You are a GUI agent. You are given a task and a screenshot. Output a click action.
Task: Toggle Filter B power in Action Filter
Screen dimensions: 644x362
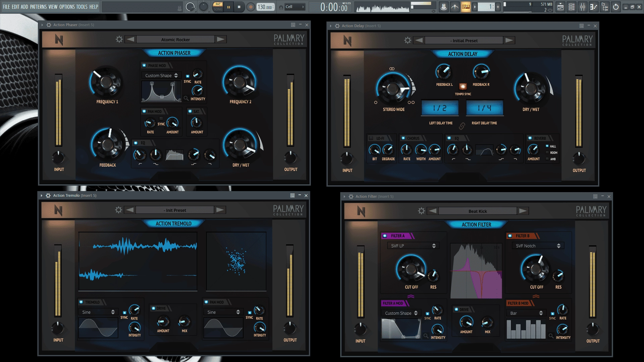510,236
